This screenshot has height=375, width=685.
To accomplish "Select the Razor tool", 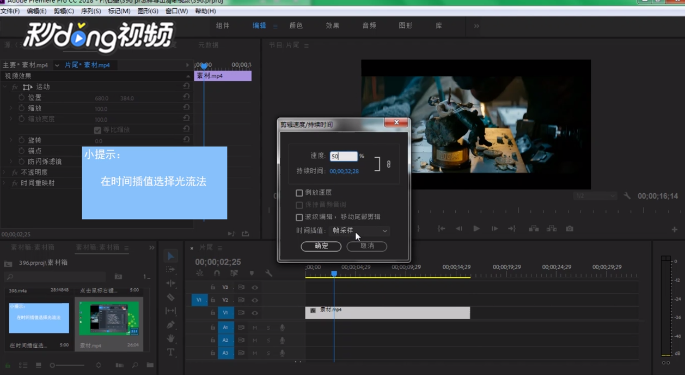I will [x=171, y=297].
